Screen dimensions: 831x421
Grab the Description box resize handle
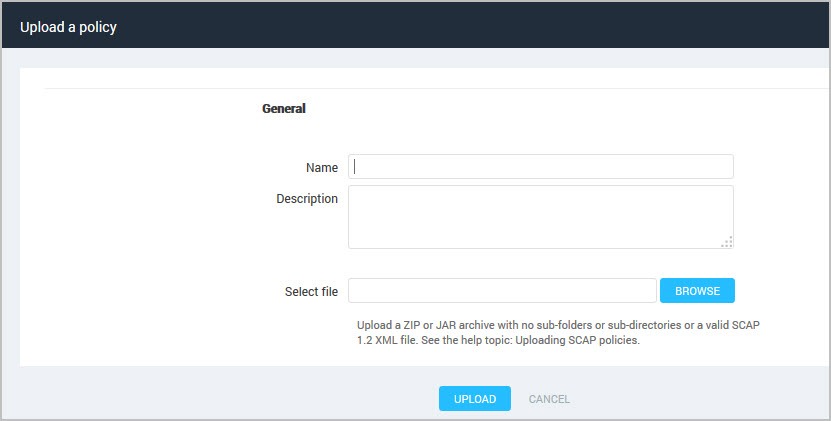tap(727, 242)
